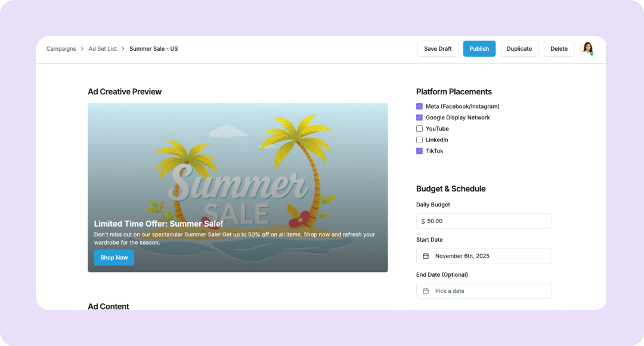The width and height of the screenshot is (644, 346).
Task: Publish the ad set
Action: coord(479,49)
